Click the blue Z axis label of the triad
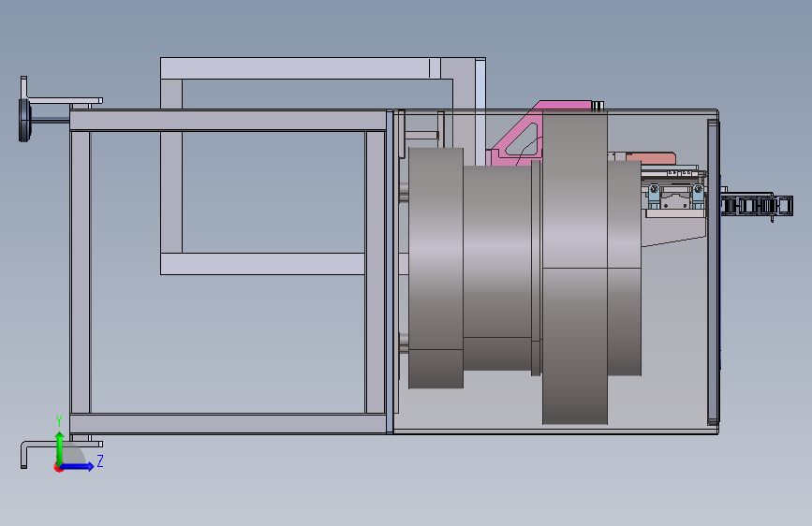The image size is (812, 526). pyautogui.click(x=100, y=460)
